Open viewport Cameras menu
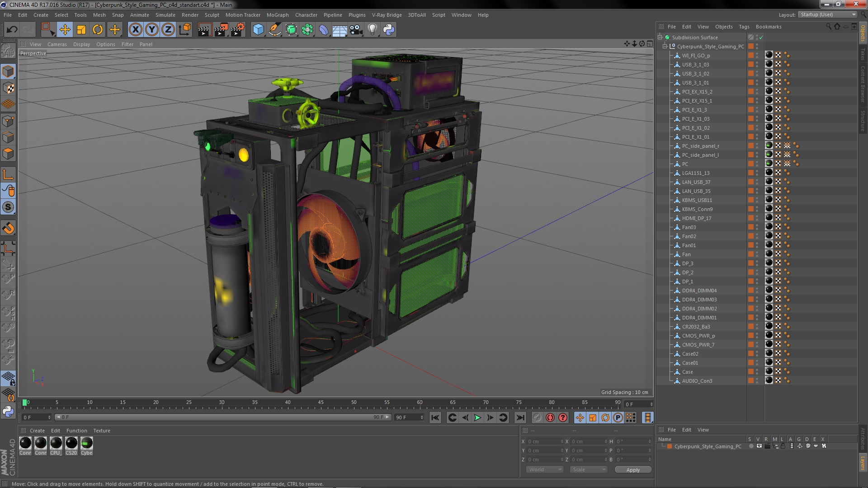 click(57, 44)
